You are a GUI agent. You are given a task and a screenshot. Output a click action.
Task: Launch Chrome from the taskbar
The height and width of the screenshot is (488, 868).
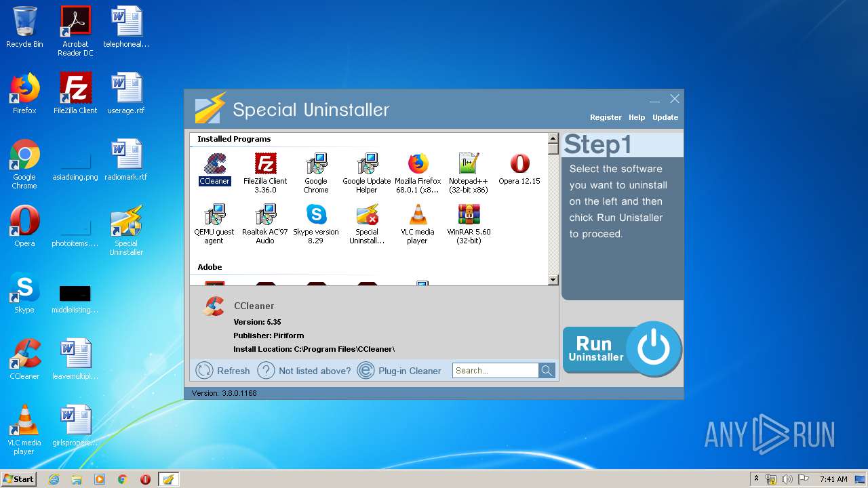coord(123,479)
